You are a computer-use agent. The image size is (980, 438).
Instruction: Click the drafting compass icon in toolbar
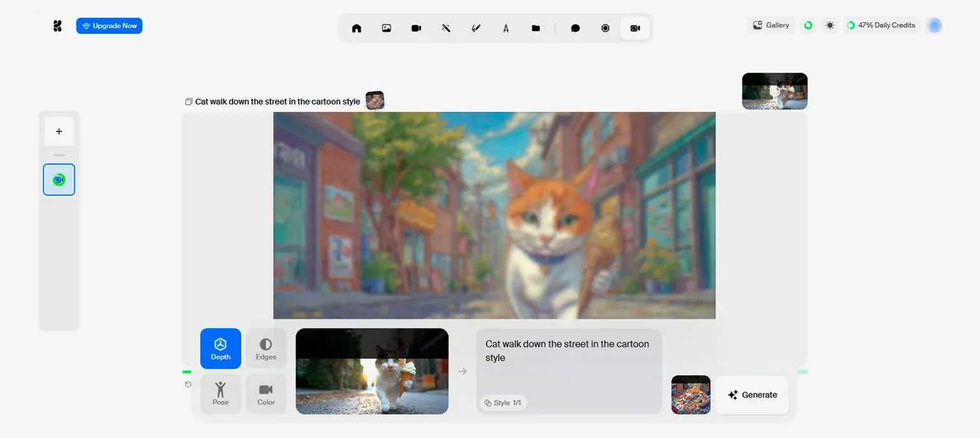click(506, 29)
